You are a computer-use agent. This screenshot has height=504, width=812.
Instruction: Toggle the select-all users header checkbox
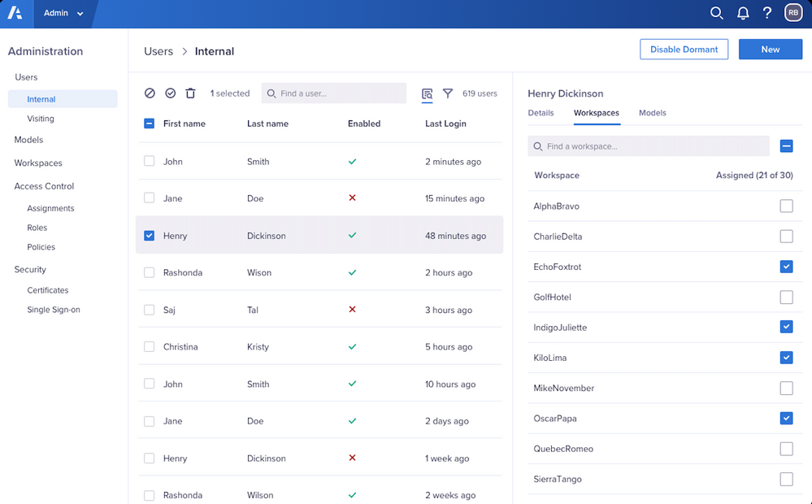150,124
